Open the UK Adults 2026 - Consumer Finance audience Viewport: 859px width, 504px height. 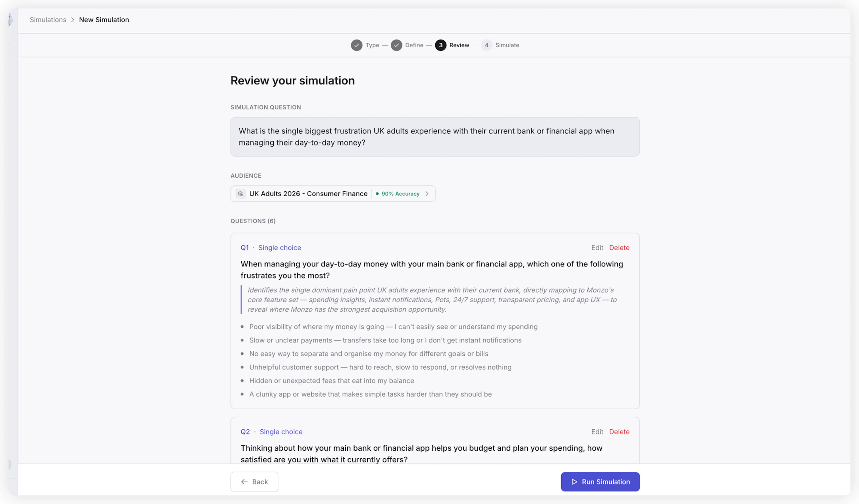click(x=308, y=194)
